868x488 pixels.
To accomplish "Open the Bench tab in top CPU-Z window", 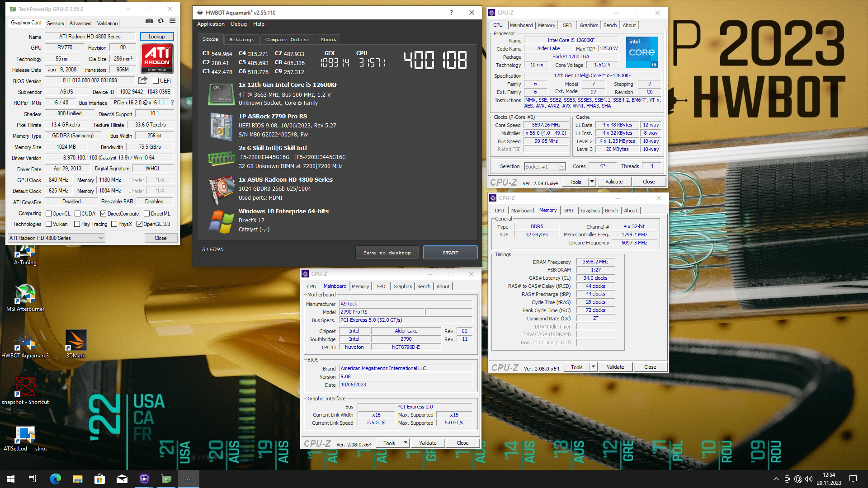I will click(610, 25).
